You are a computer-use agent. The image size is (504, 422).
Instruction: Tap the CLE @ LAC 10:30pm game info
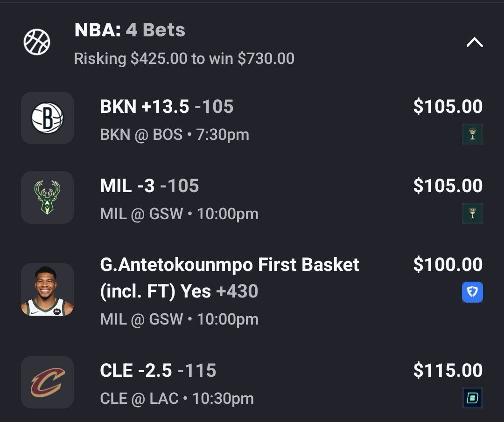pyautogui.click(x=176, y=399)
